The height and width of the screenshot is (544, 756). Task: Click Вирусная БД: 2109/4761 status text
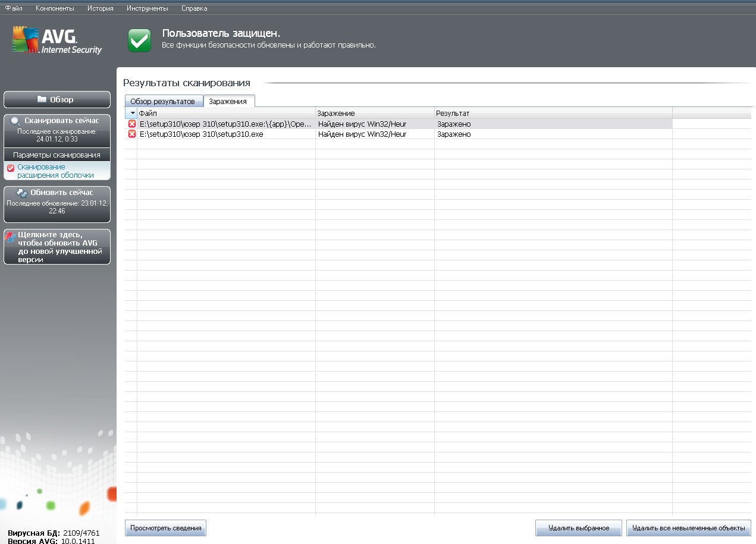(54, 533)
